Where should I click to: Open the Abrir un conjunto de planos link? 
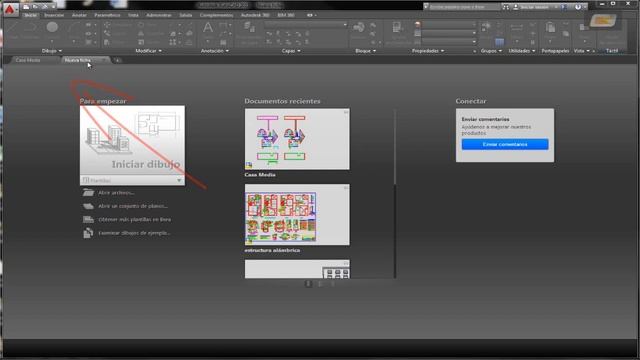click(133, 206)
